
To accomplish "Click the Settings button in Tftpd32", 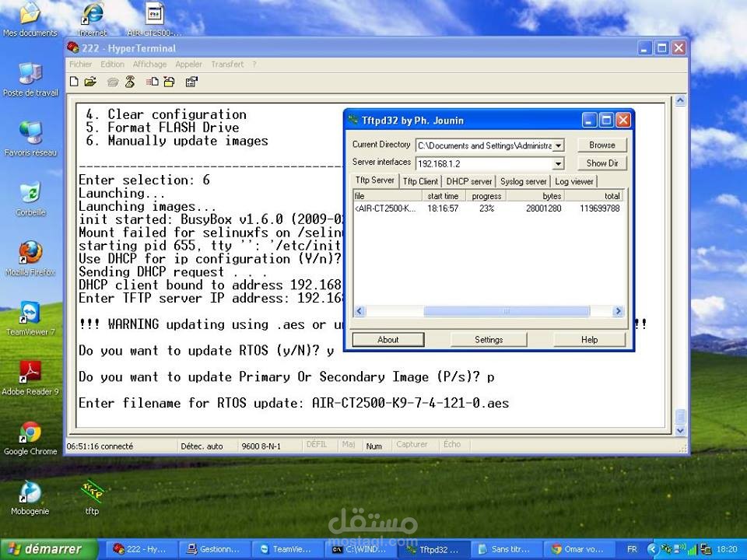I will pos(489,340).
